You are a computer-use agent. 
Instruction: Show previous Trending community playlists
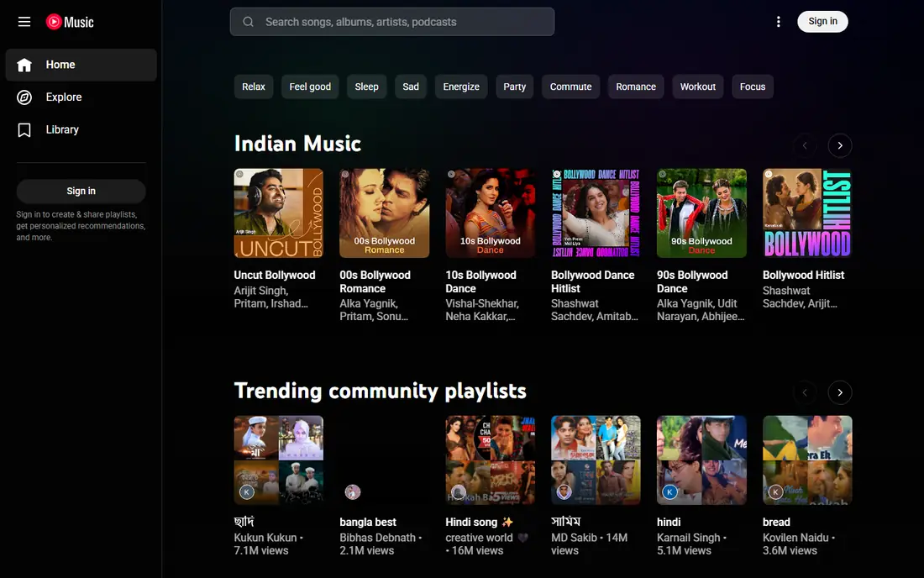click(x=805, y=392)
